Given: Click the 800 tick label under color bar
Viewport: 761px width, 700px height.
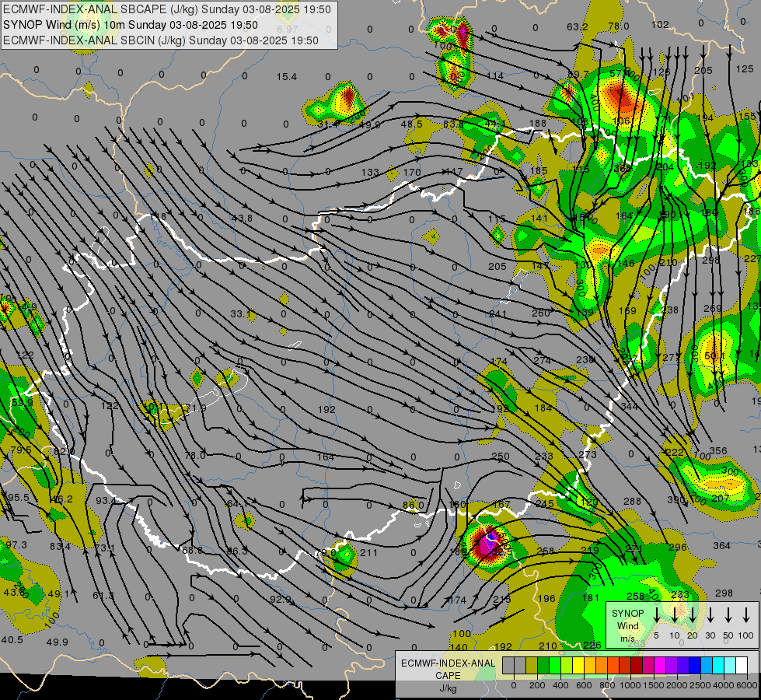Looking at the screenshot, I should [x=607, y=685].
